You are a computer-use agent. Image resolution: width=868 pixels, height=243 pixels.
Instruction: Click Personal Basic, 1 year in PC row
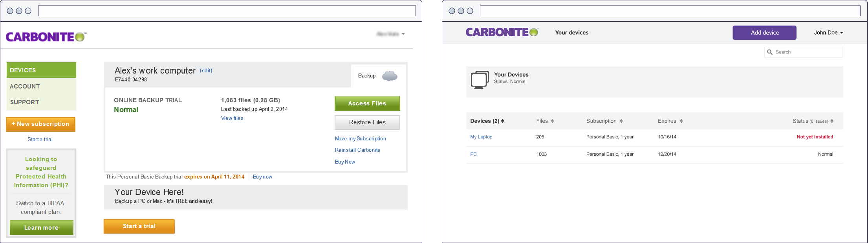(x=610, y=154)
